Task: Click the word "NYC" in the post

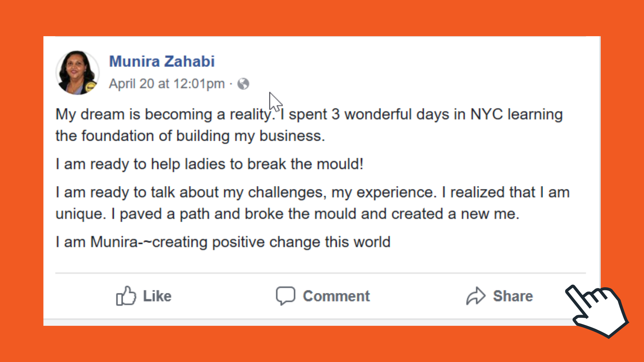Action: coord(486,115)
